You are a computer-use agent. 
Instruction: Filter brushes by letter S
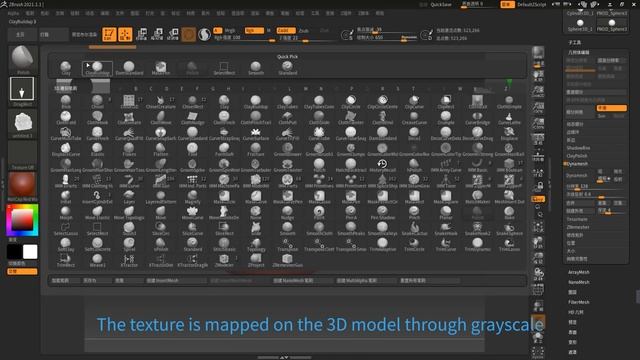[398, 88]
